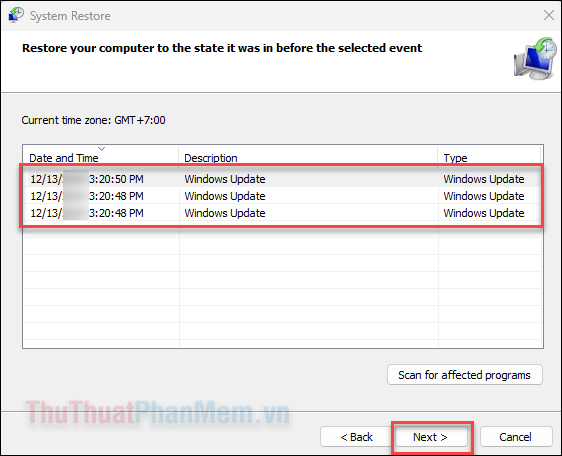Image resolution: width=562 pixels, height=456 pixels.
Task: Close the System Restore dialog
Action: tap(549, 15)
